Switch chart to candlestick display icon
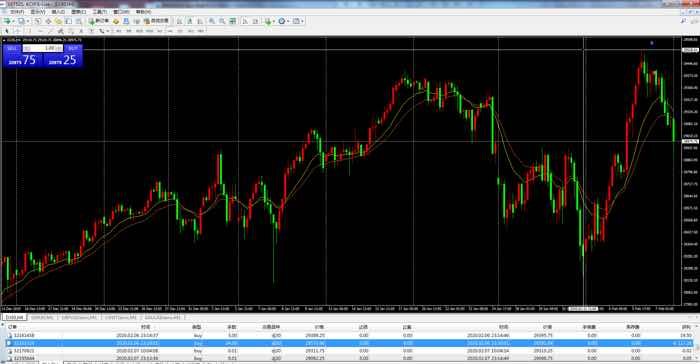The image size is (700, 364). pyautogui.click(x=190, y=21)
